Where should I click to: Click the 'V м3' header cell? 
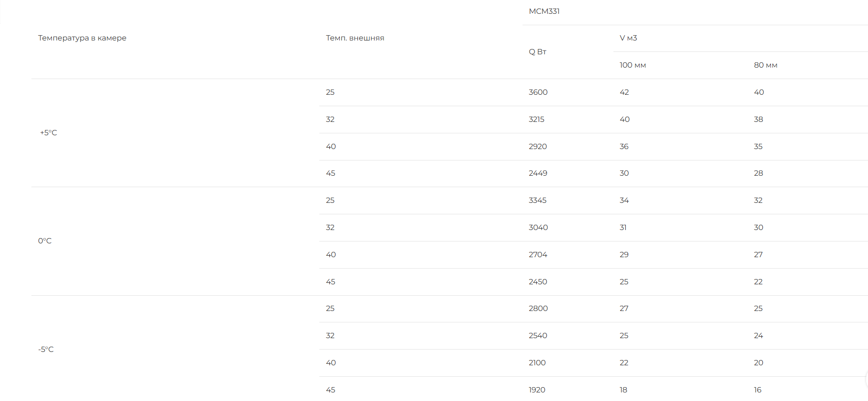pyautogui.click(x=628, y=38)
